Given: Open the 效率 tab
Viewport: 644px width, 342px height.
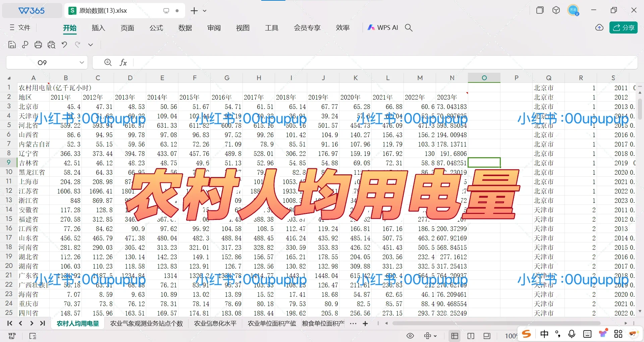Looking at the screenshot, I should coord(343,28).
